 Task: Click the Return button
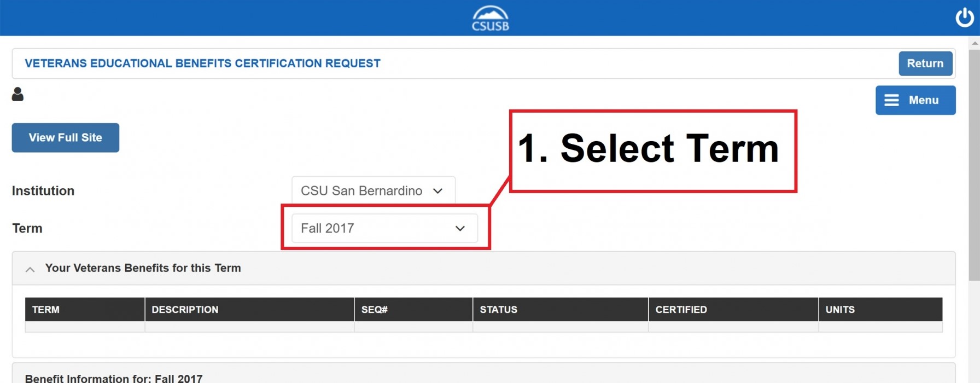925,63
